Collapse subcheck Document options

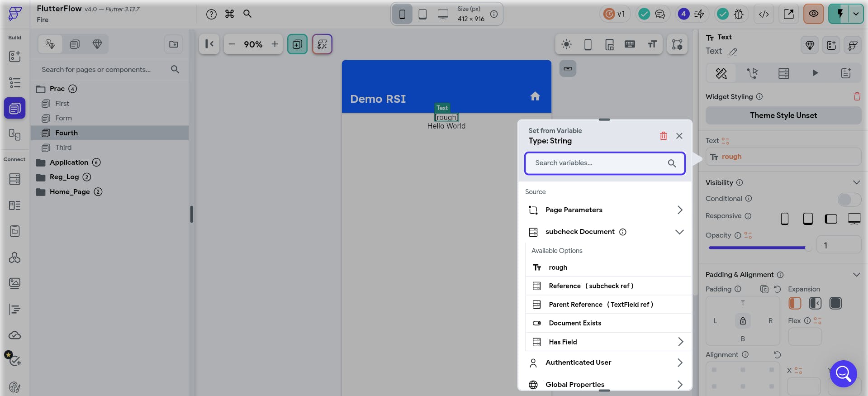pyautogui.click(x=679, y=232)
